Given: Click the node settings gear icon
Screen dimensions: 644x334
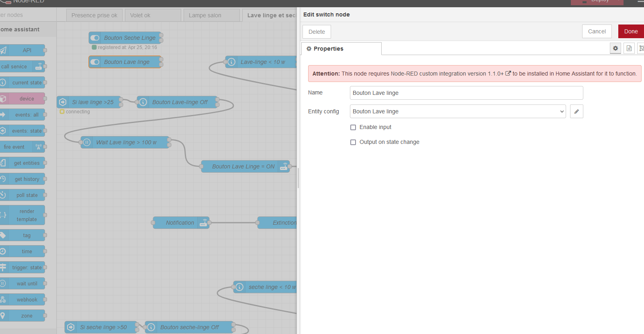Looking at the screenshot, I should (x=615, y=48).
